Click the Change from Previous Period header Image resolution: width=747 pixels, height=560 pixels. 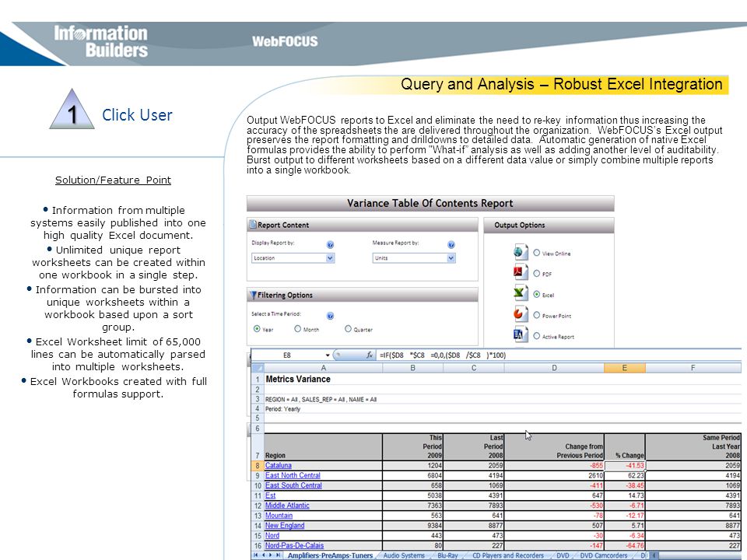[554, 446]
